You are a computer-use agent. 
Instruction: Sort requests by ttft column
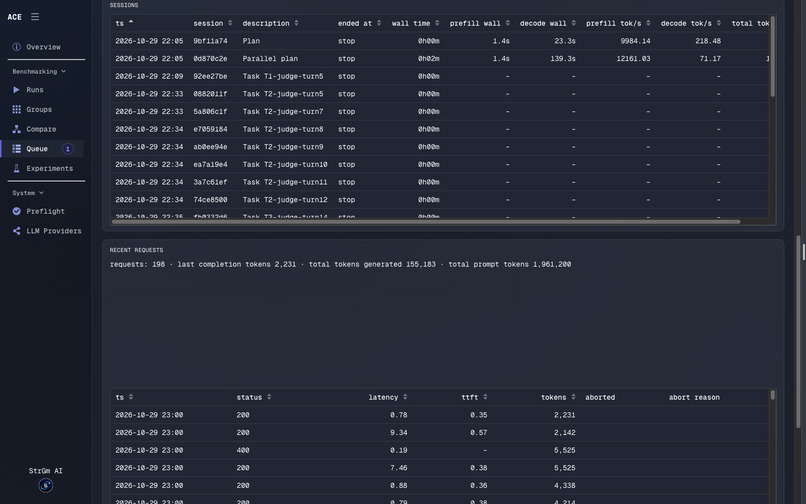(485, 397)
